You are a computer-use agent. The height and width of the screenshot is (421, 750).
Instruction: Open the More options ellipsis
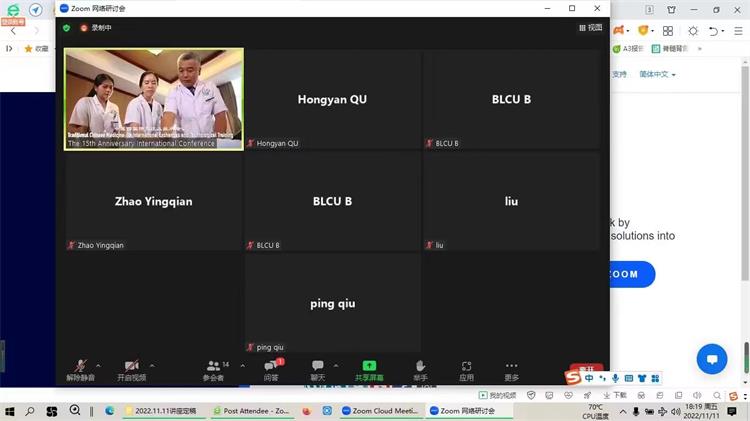point(511,370)
